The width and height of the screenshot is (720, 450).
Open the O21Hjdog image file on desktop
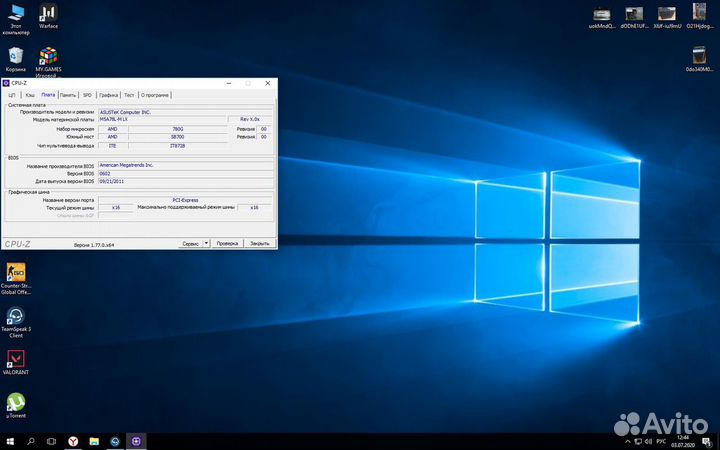pos(699,17)
